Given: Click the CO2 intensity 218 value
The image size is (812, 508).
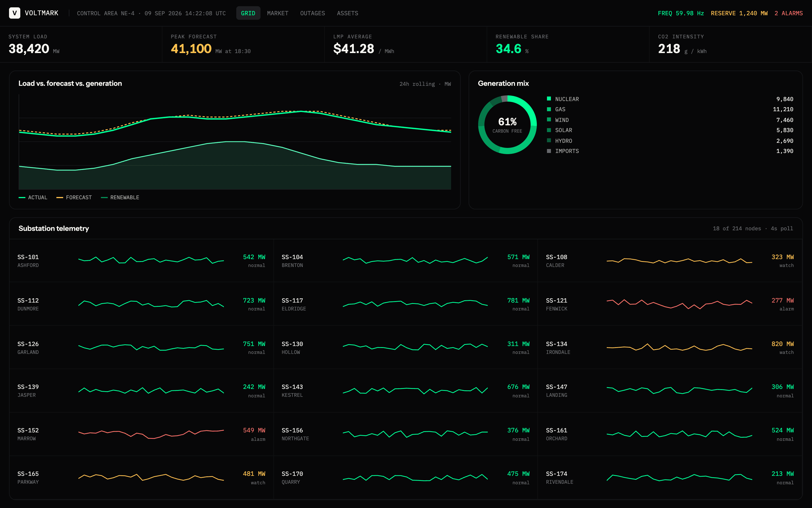Looking at the screenshot, I should pyautogui.click(x=669, y=49).
